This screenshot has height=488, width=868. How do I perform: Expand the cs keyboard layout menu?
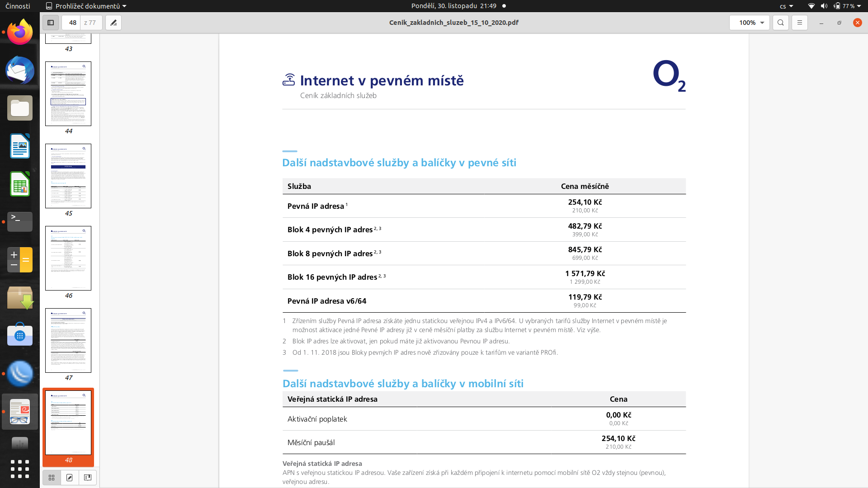(x=787, y=6)
